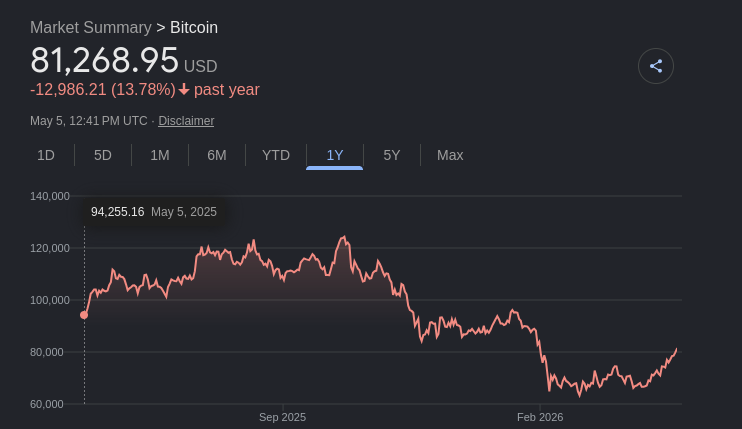Click the down arrow next to past year

coord(184,89)
